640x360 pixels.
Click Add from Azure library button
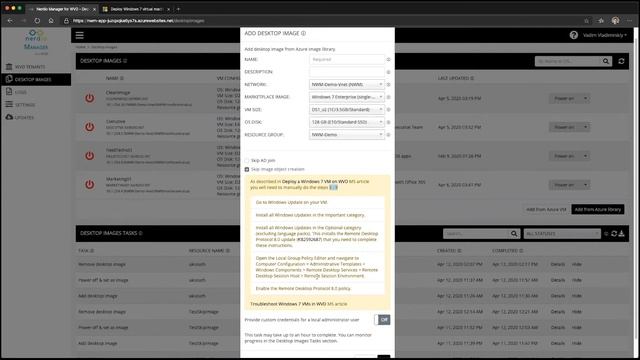598,209
